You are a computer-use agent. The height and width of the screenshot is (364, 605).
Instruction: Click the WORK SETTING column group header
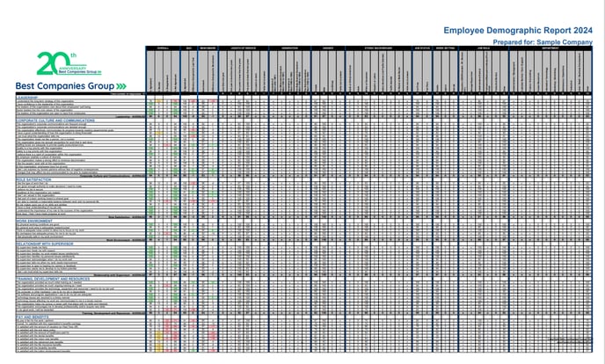pos(445,48)
